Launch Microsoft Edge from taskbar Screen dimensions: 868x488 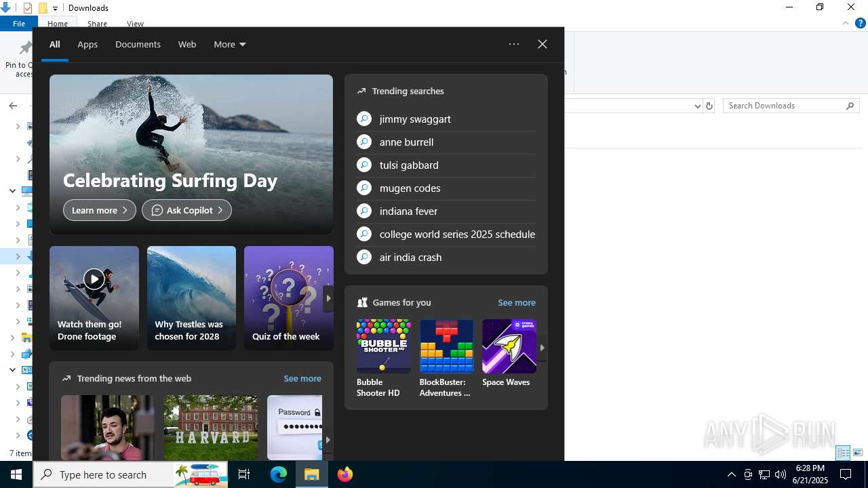click(x=279, y=474)
